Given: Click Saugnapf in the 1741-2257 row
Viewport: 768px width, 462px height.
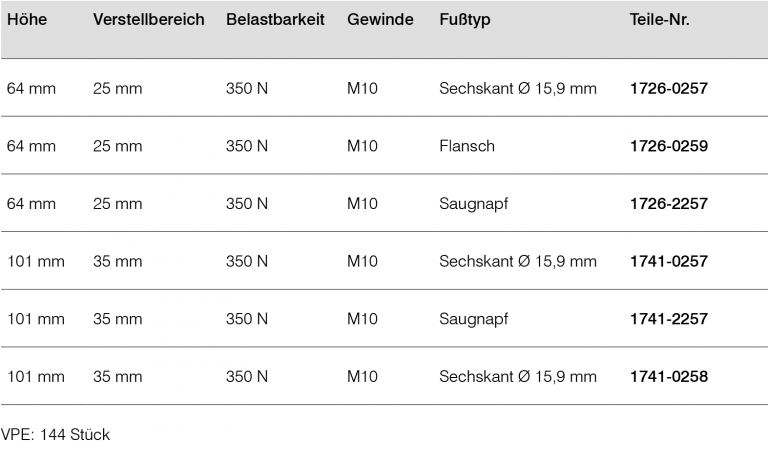Looking at the screenshot, I should (x=473, y=319).
